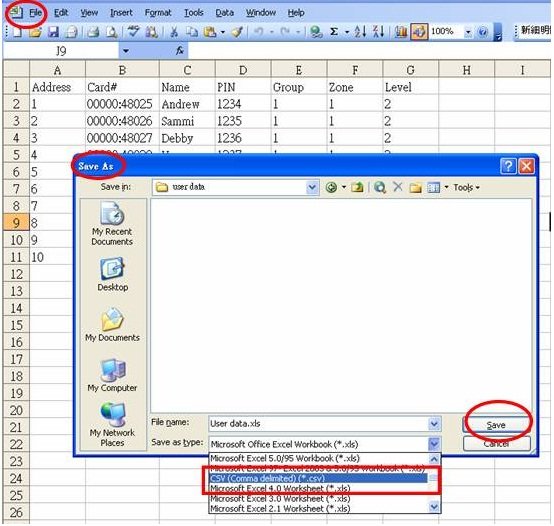Open the Zoom 100% dropdown arrow

pyautogui.click(x=468, y=32)
